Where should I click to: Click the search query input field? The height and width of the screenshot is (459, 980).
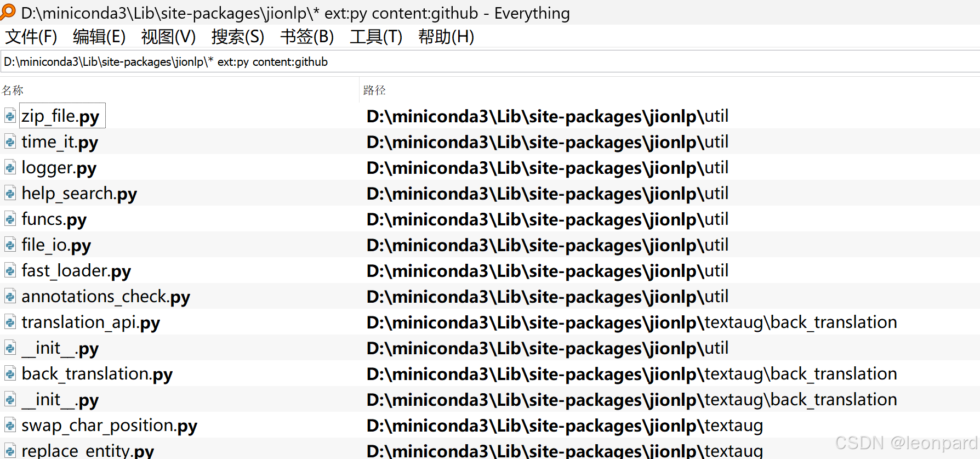coord(490,61)
